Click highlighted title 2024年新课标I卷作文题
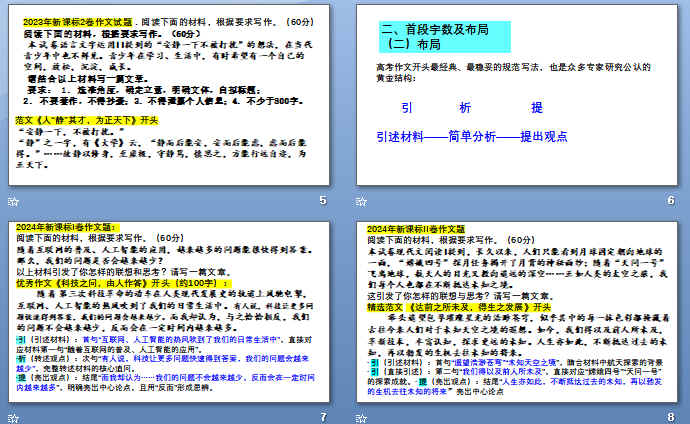 click(x=66, y=229)
